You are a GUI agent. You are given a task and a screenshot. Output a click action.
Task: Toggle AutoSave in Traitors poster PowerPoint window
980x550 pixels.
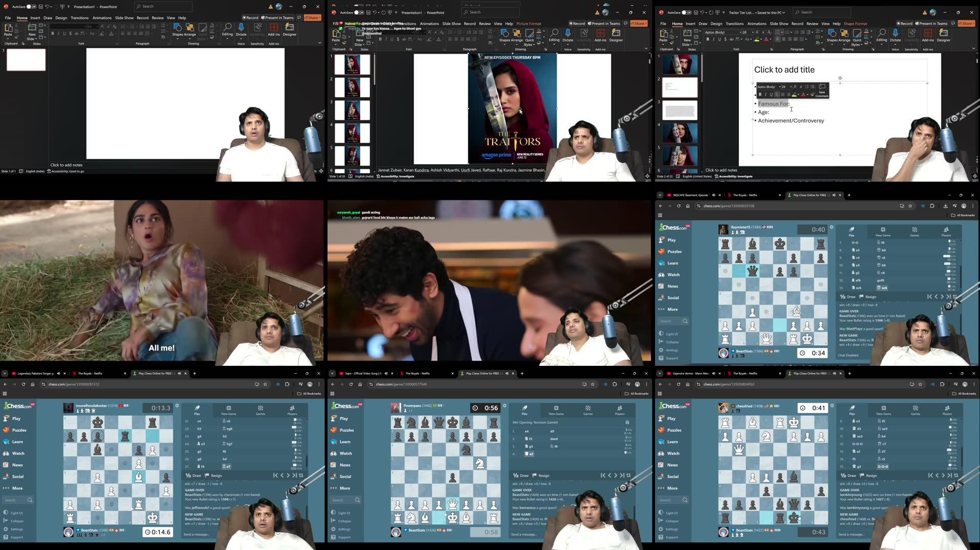point(359,13)
